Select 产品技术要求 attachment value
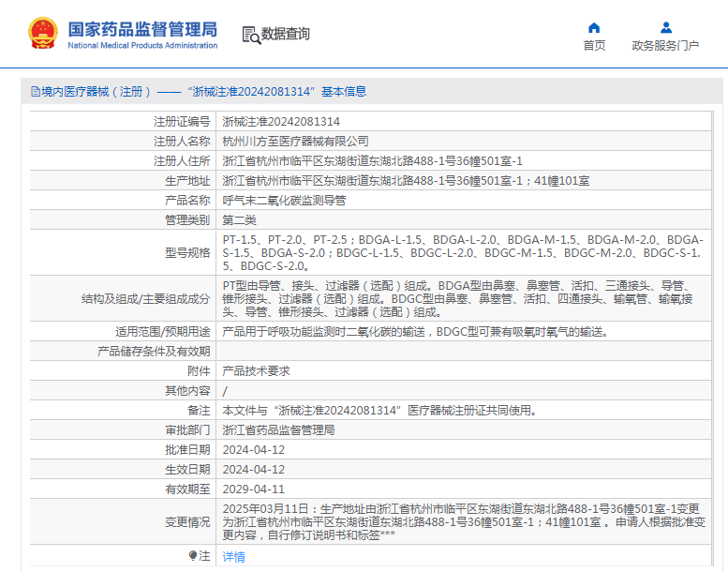Screen dimensions: 728x572 point(256,370)
